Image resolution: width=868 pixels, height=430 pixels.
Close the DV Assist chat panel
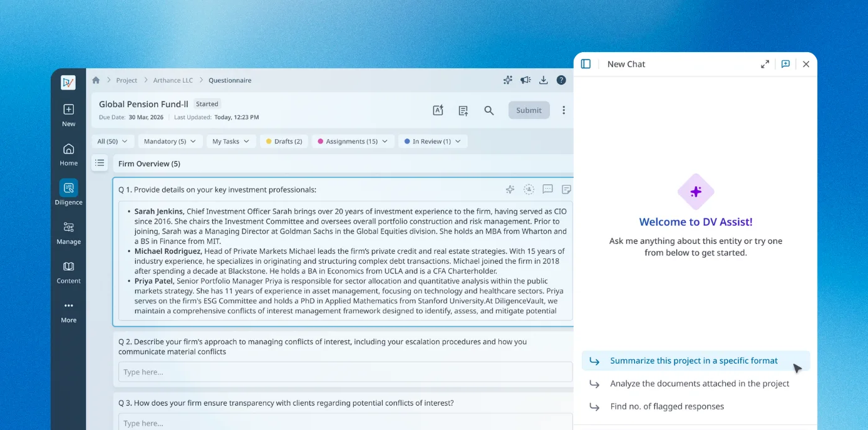point(806,64)
